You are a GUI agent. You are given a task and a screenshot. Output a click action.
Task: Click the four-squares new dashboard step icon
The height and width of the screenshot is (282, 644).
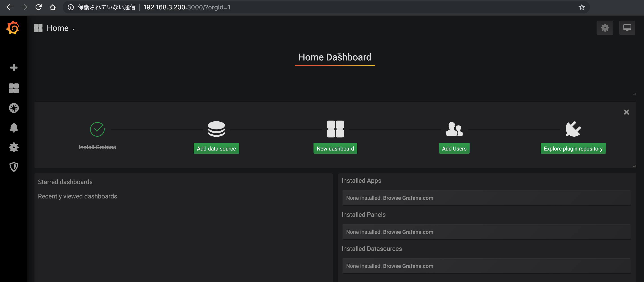coord(335,129)
